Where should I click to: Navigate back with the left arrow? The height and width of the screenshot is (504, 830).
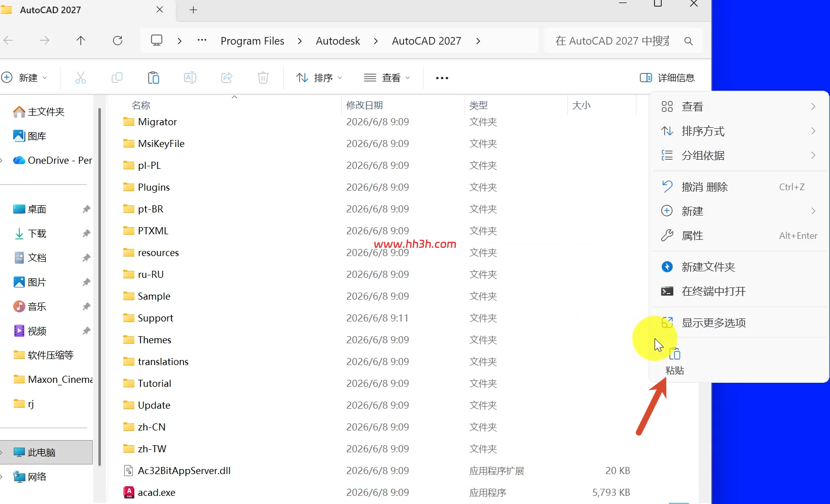8,41
